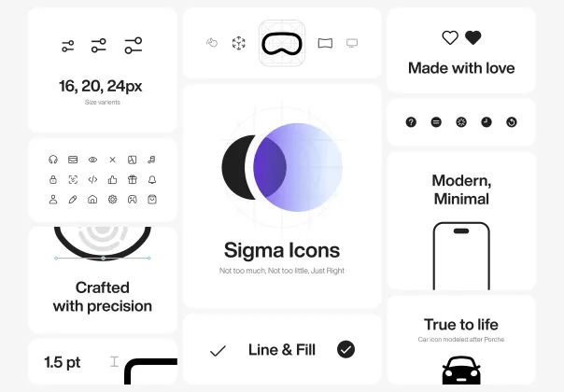Click the largest slider settings icon

pos(134,46)
